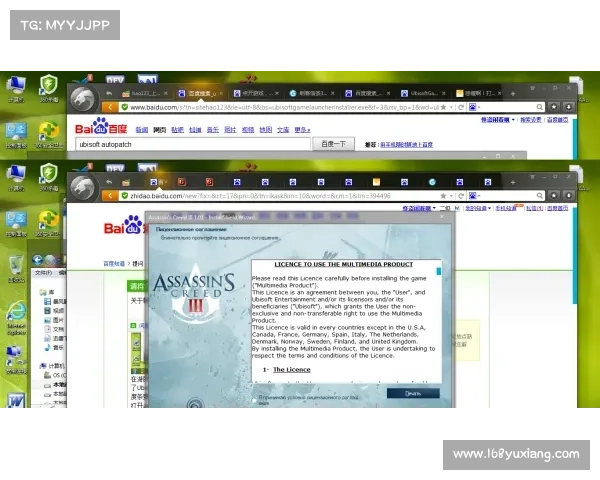Screen dimensions: 600x480
Task: Click the search field containing "ubisoft autopatch"
Action: pos(190,144)
